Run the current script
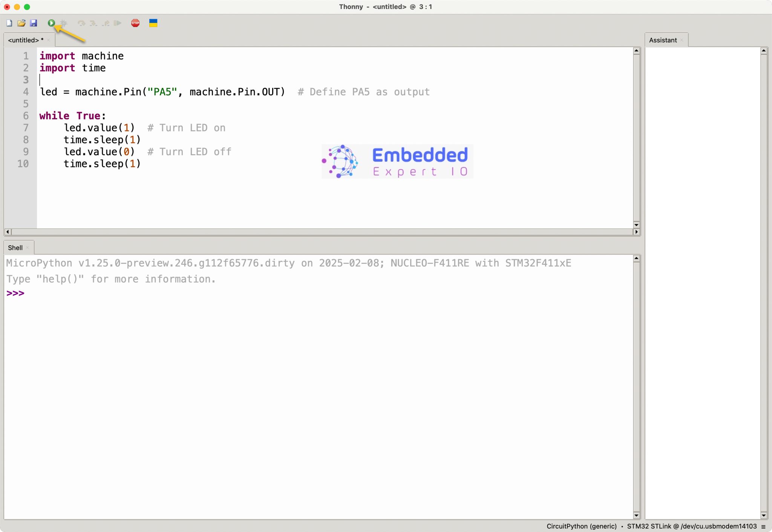Viewport: 772px width, 532px height. coord(51,23)
